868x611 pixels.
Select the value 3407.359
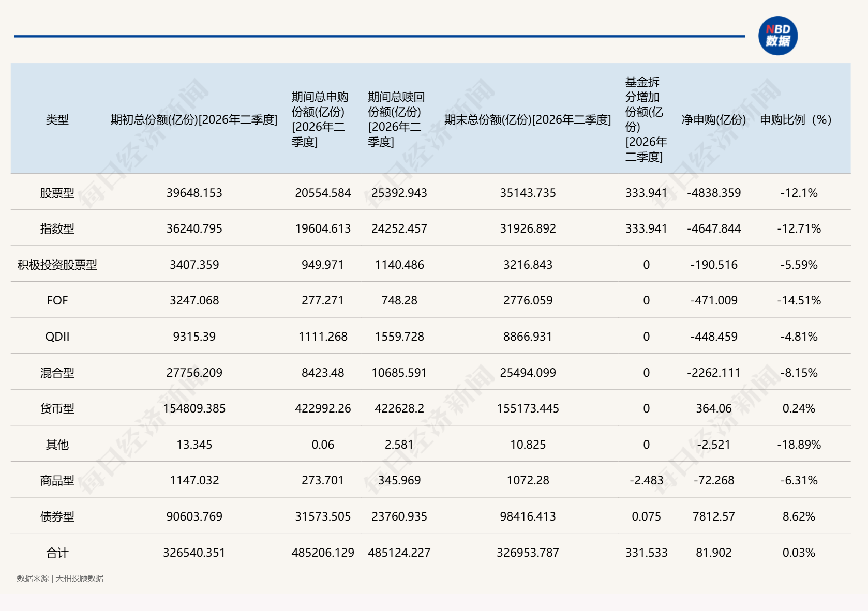[x=194, y=265]
